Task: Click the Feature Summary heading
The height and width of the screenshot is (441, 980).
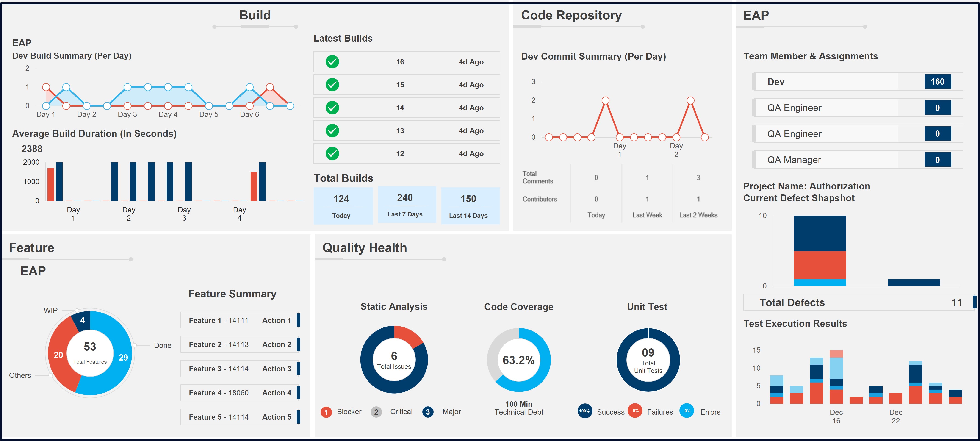Action: (x=232, y=294)
